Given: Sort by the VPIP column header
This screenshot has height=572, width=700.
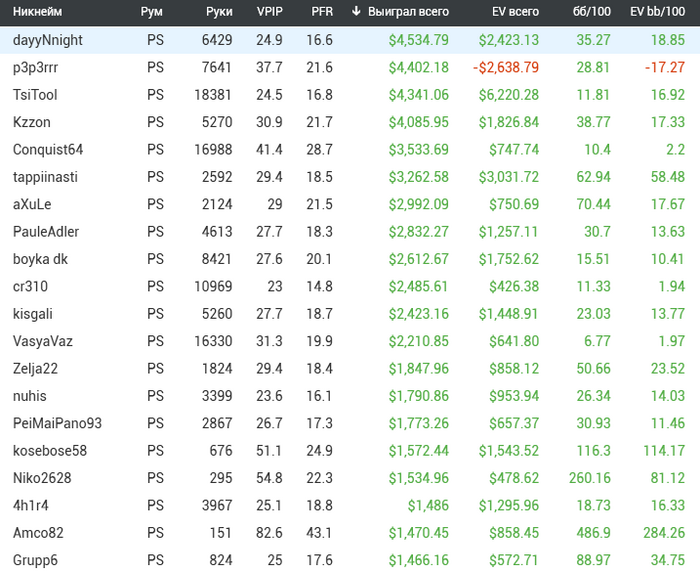Looking at the screenshot, I should click(270, 12).
